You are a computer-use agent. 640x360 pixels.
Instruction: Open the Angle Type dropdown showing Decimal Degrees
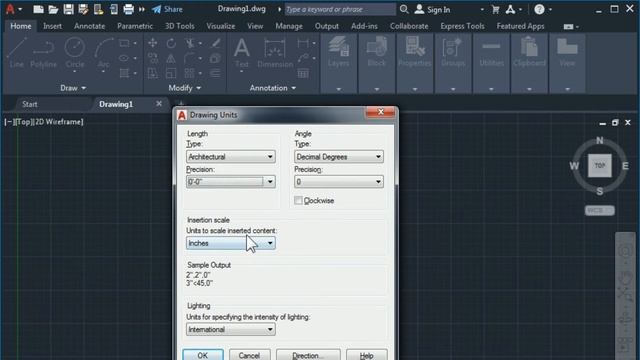tap(339, 157)
